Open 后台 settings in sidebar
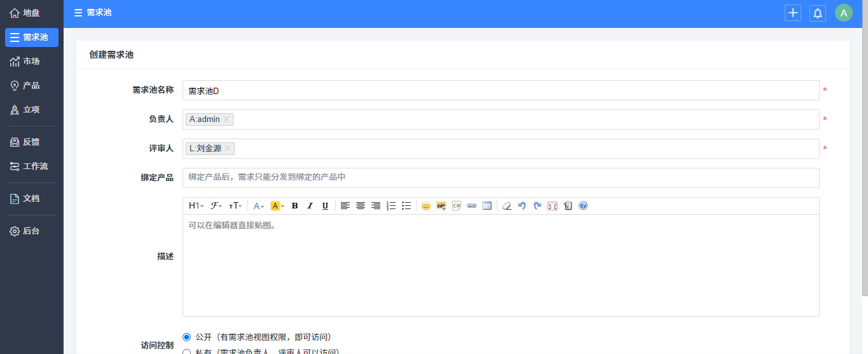Image resolution: width=868 pixels, height=354 pixels. click(32, 231)
